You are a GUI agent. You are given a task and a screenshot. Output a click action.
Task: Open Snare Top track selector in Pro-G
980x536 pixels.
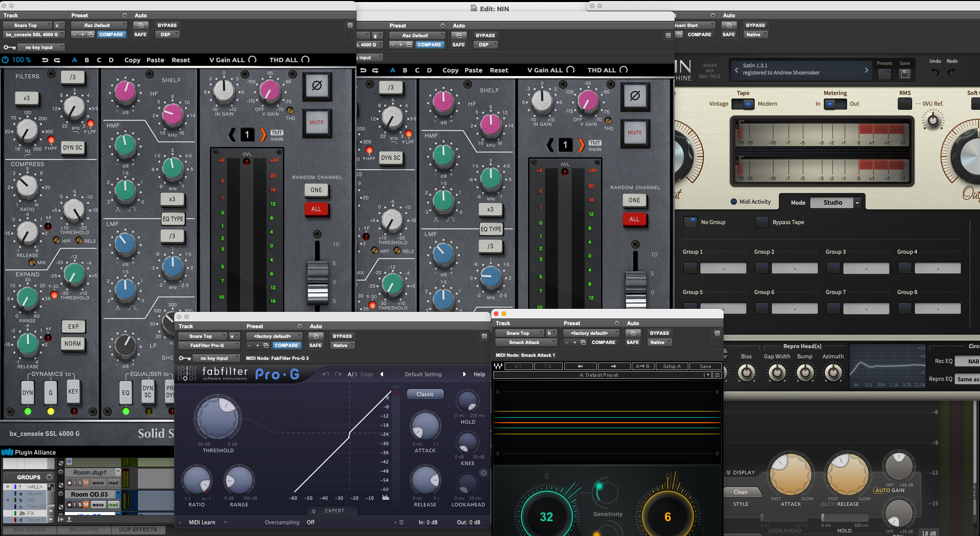[202, 336]
